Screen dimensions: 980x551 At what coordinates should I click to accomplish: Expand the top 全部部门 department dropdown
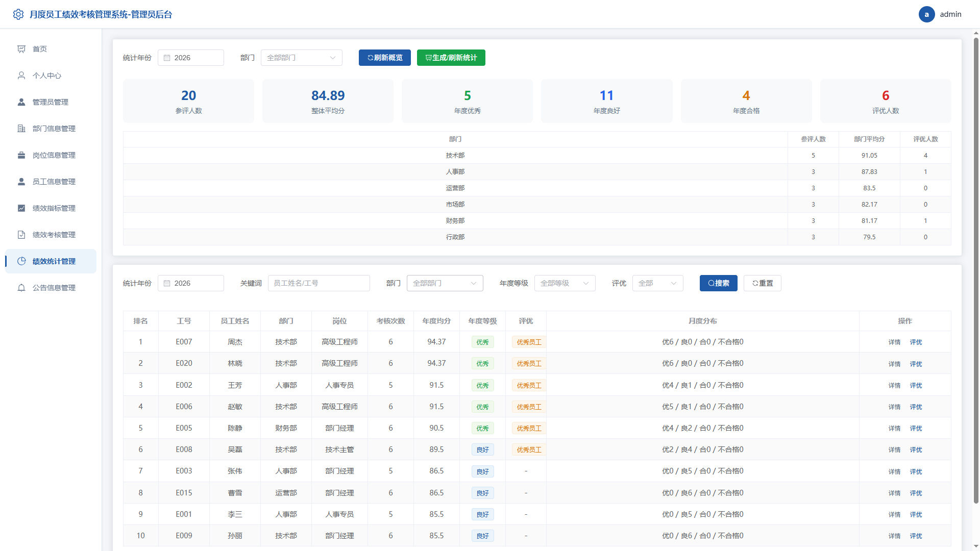(x=301, y=58)
